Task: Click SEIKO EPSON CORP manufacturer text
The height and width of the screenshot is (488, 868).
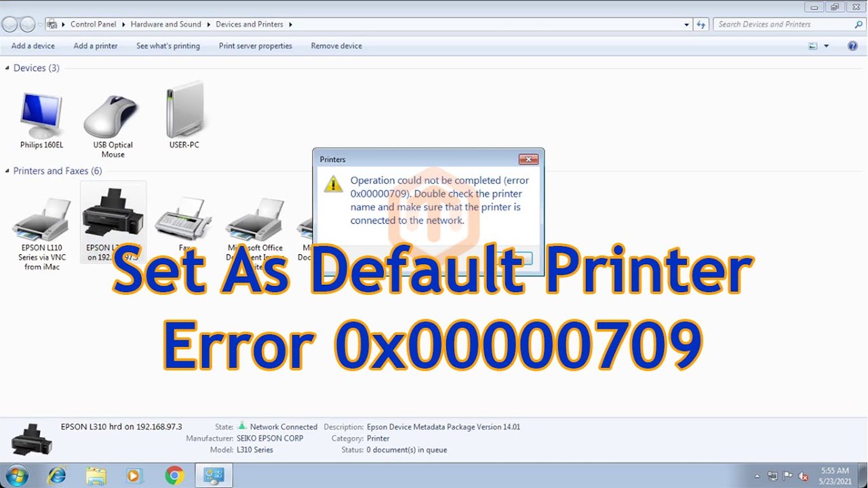Action: [x=270, y=439]
